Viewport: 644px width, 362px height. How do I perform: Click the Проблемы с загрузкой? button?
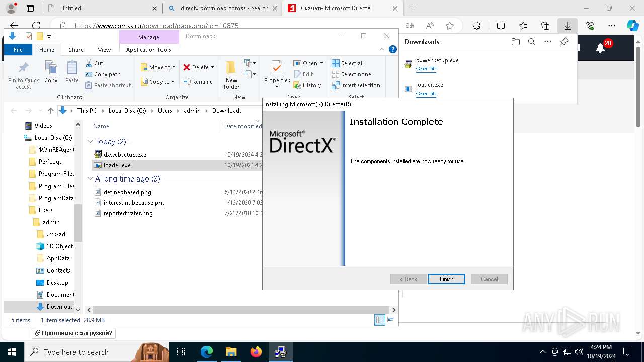pyautogui.click(x=73, y=333)
